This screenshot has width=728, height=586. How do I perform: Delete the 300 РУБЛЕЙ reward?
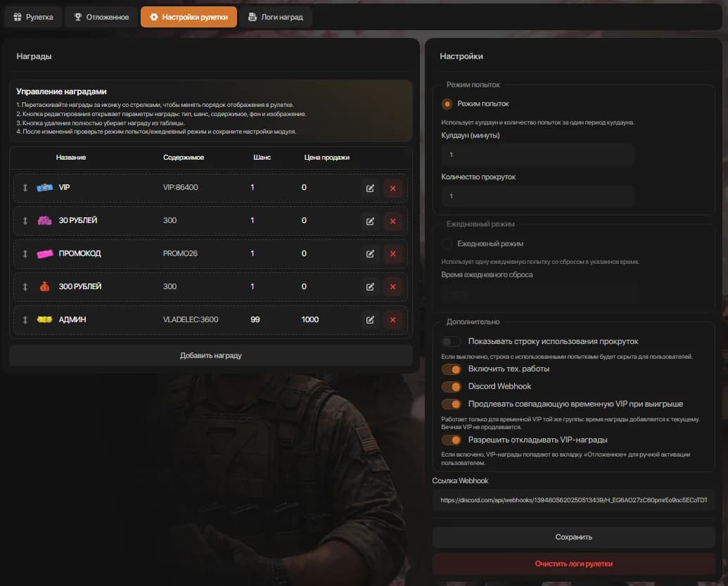click(x=392, y=287)
